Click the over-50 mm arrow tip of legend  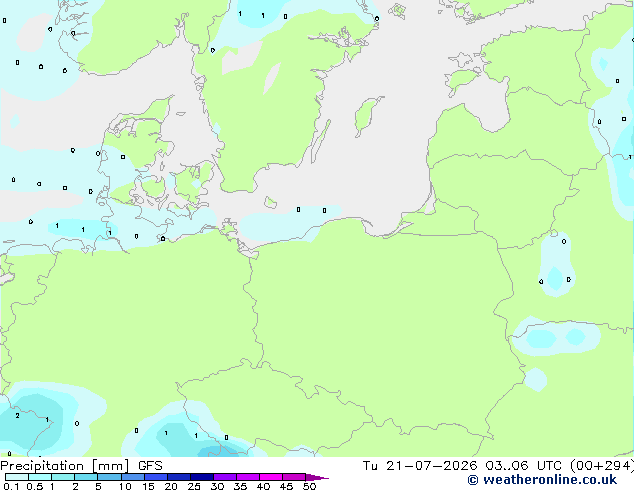click(x=317, y=477)
